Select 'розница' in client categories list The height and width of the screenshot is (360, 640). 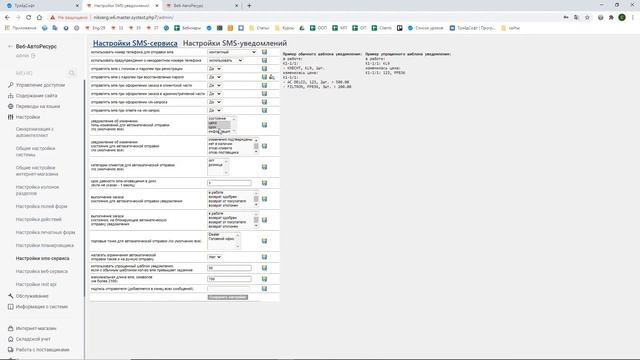click(x=216, y=165)
